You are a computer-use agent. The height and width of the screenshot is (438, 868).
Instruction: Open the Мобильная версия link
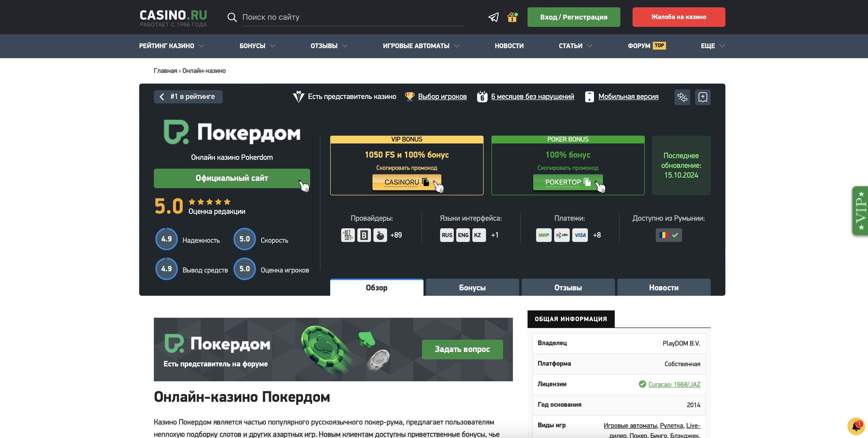(x=628, y=97)
